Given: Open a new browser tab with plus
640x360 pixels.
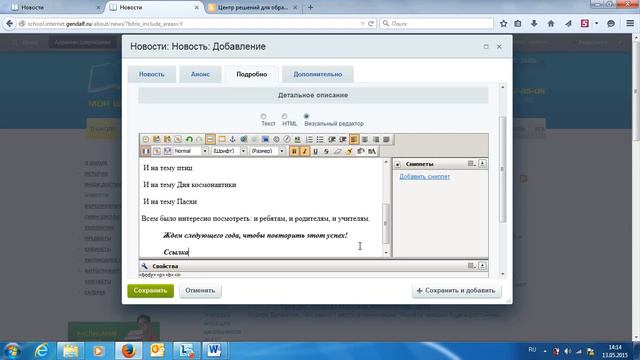Looking at the screenshot, I should coord(311,7).
